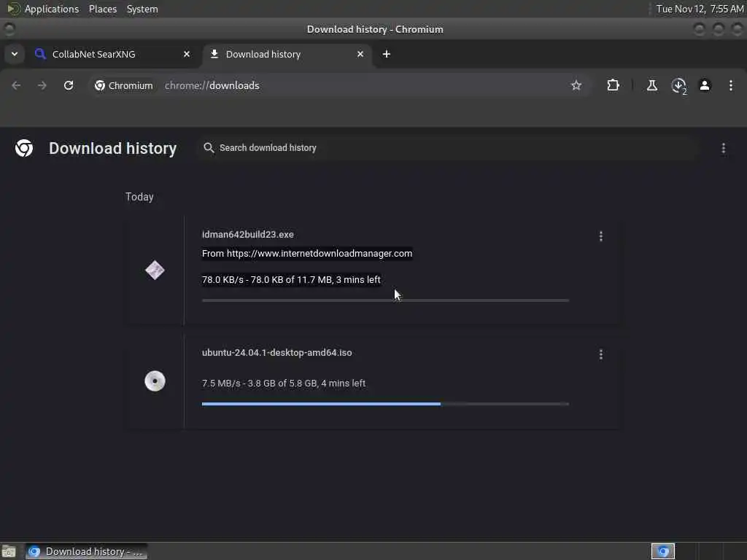Click the idman642build23.exe file name
Screen dimensions: 747x560
point(248,234)
